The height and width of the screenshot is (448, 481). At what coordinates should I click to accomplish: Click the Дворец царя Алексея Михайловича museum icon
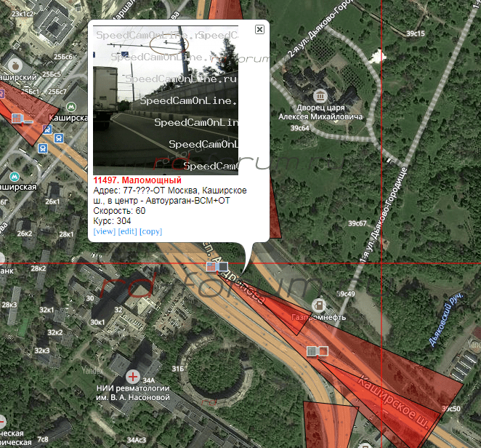click(320, 96)
